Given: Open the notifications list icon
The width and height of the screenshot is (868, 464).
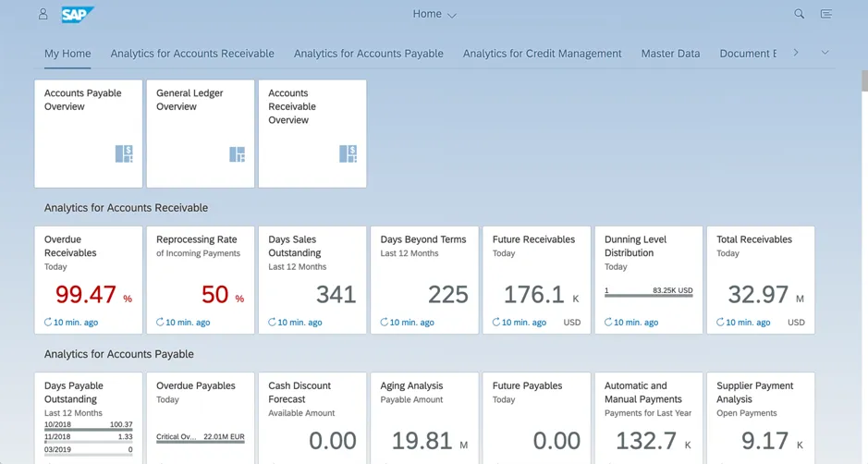Looking at the screenshot, I should (x=825, y=14).
